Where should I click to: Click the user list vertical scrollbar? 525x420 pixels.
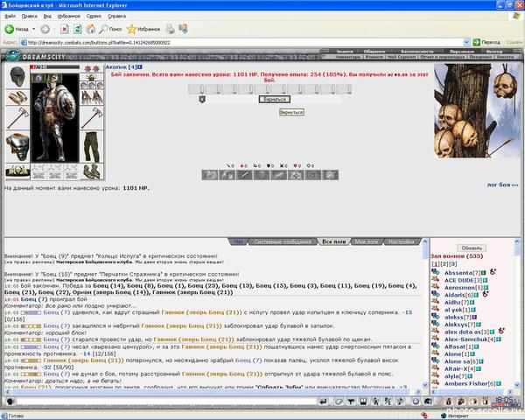pos(516,313)
